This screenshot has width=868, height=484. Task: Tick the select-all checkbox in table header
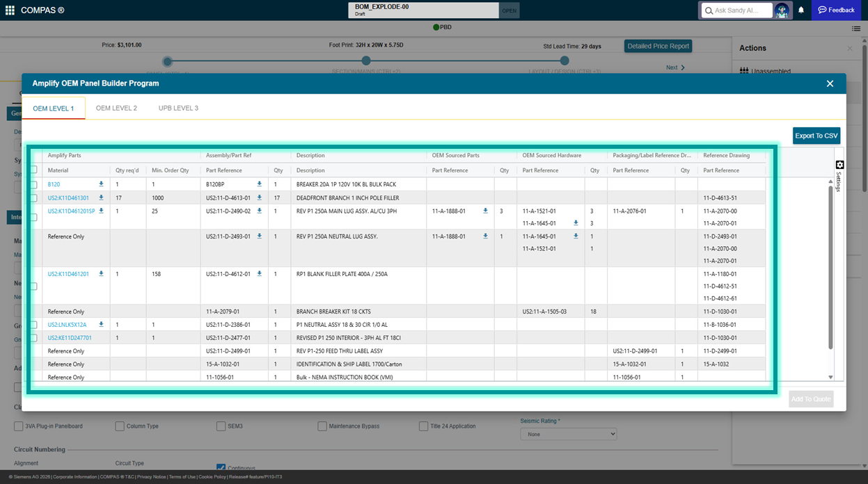[33, 170]
